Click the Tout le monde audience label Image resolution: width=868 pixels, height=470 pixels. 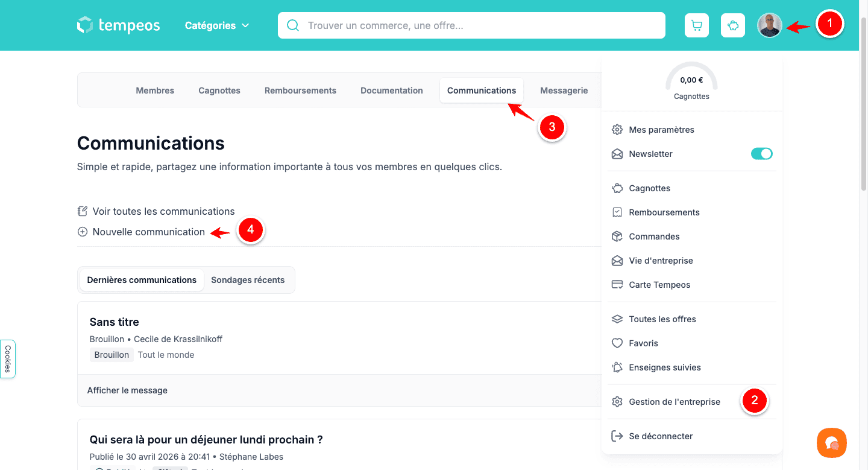[x=166, y=355]
